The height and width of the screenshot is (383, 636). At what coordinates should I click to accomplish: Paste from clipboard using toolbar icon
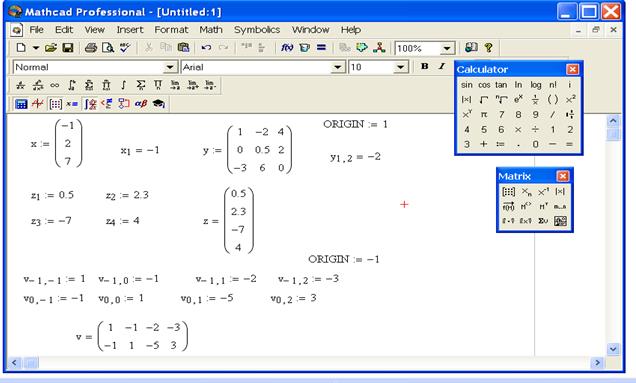pyautogui.click(x=183, y=48)
